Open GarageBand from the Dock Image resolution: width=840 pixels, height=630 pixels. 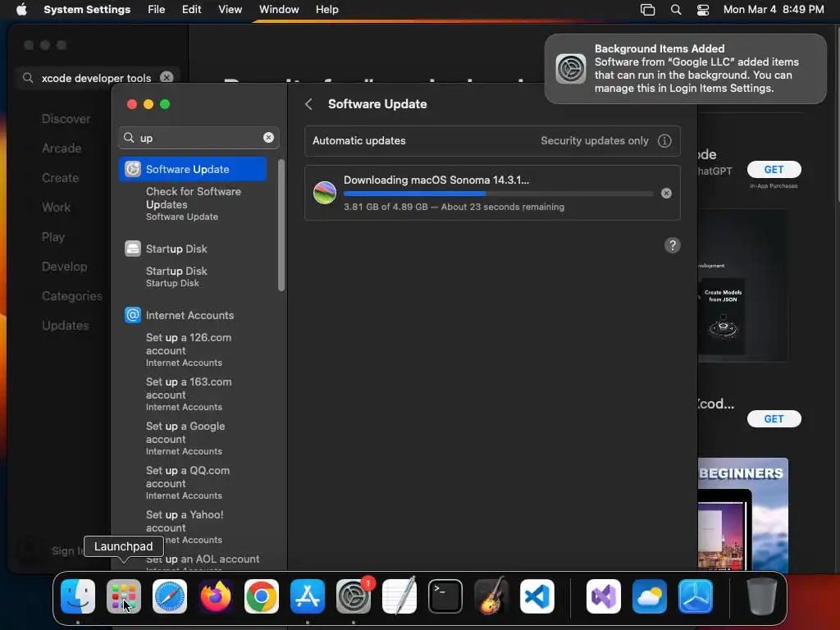[x=491, y=596]
